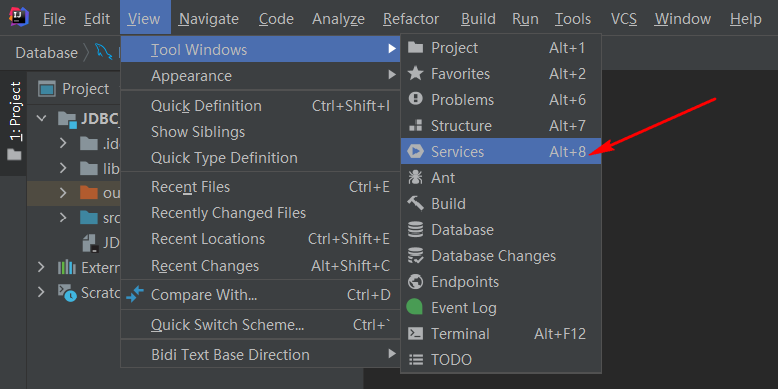Click the MySQL dolphin icon in breadcrumb
Viewport: 778px width, 389px height.
105,52
